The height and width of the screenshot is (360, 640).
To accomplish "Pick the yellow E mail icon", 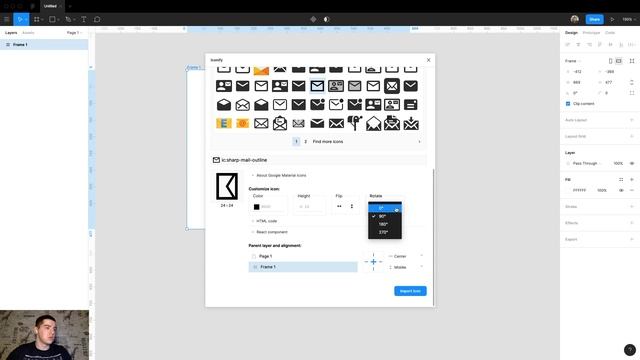I will pyautogui.click(x=224, y=123).
